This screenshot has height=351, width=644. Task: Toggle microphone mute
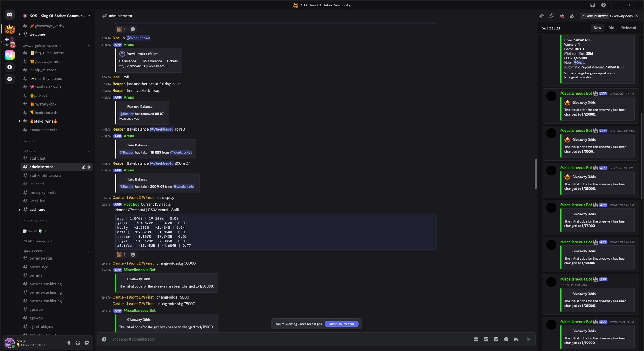(69, 343)
